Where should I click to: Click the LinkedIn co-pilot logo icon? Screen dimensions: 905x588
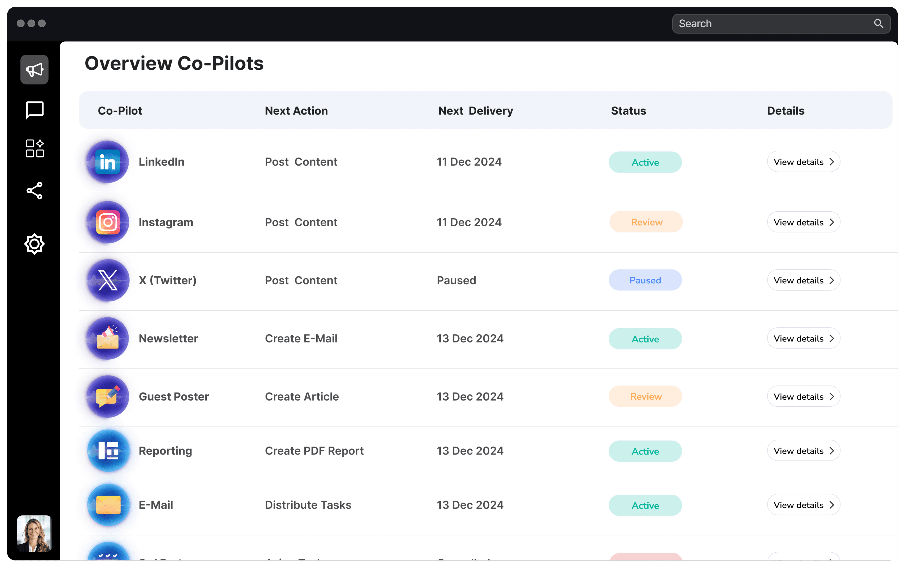tap(108, 162)
